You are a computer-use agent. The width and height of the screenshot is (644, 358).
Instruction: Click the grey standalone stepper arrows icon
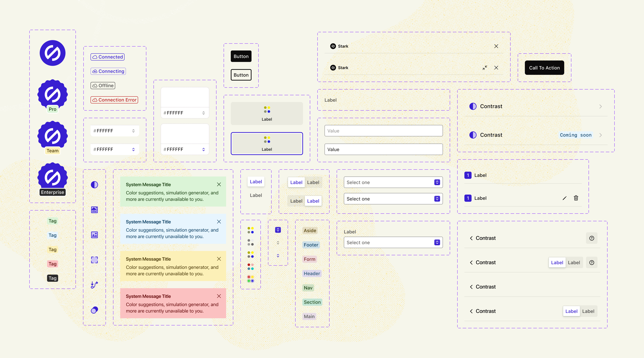click(x=278, y=243)
